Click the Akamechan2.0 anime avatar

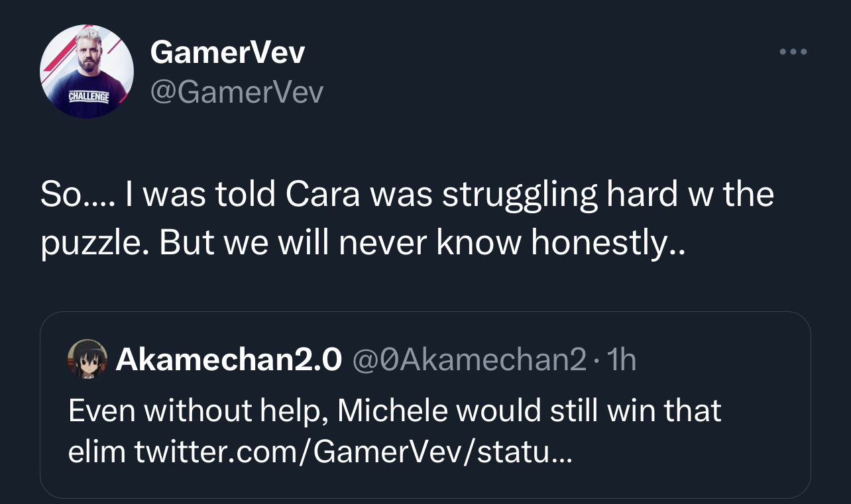point(87,360)
